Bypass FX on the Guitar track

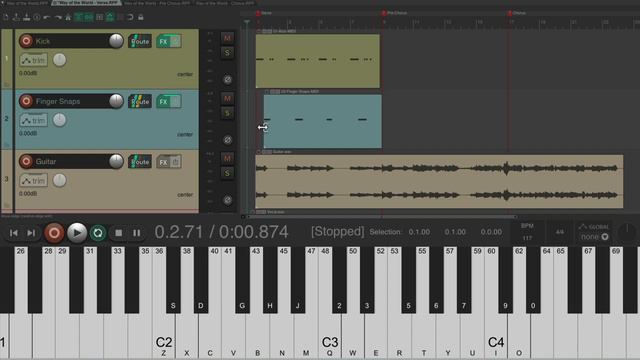[x=176, y=162]
